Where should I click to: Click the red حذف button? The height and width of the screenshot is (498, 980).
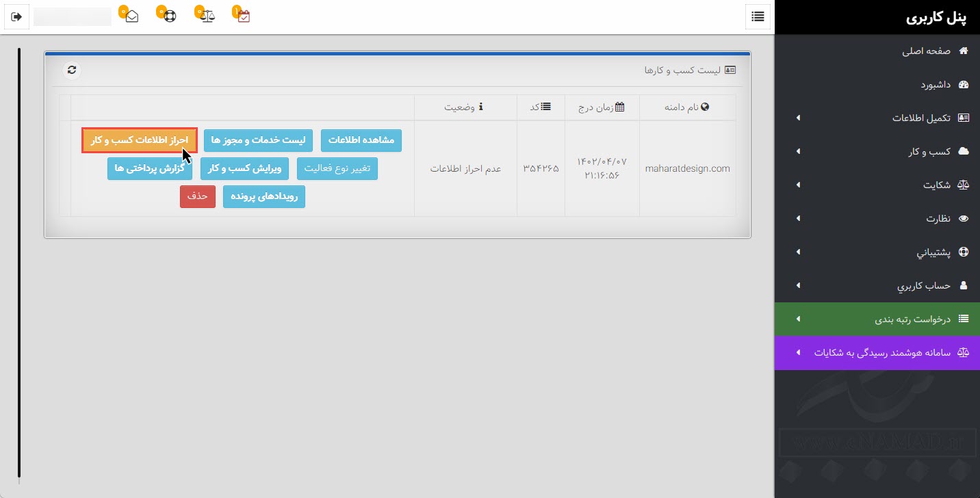tap(198, 196)
